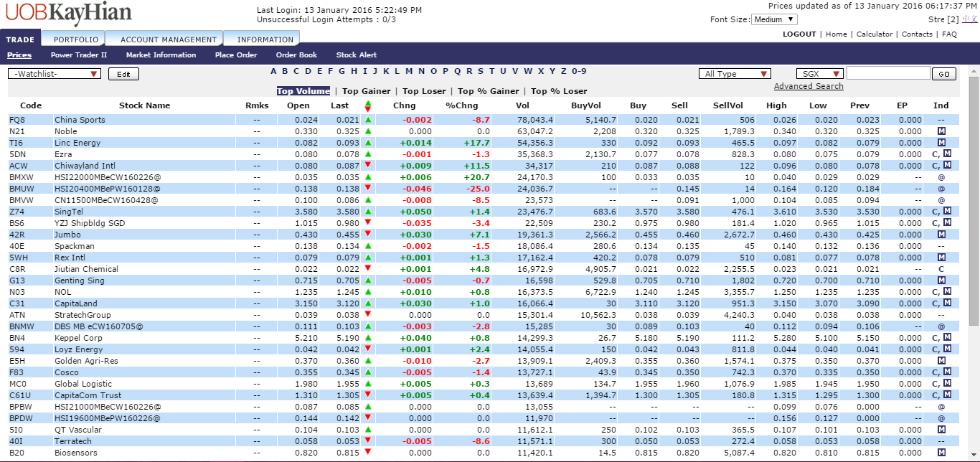
Task: Click the Prices submenu item
Action: (19, 55)
